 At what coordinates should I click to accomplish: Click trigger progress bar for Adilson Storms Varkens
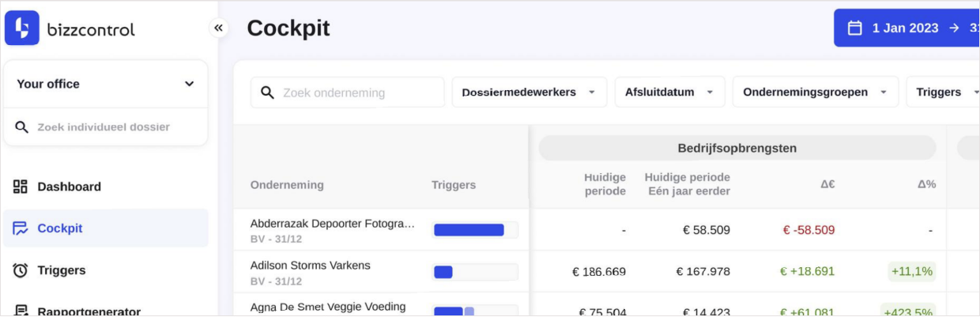[474, 272]
